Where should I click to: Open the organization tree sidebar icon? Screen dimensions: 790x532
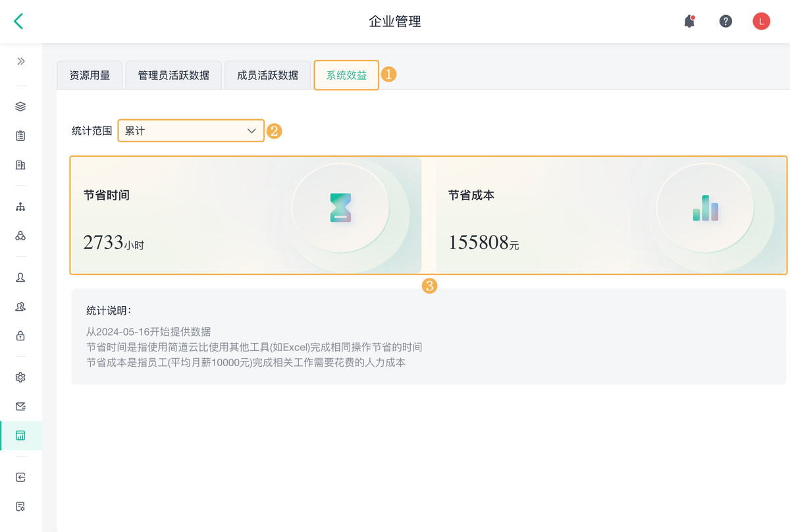click(20, 207)
